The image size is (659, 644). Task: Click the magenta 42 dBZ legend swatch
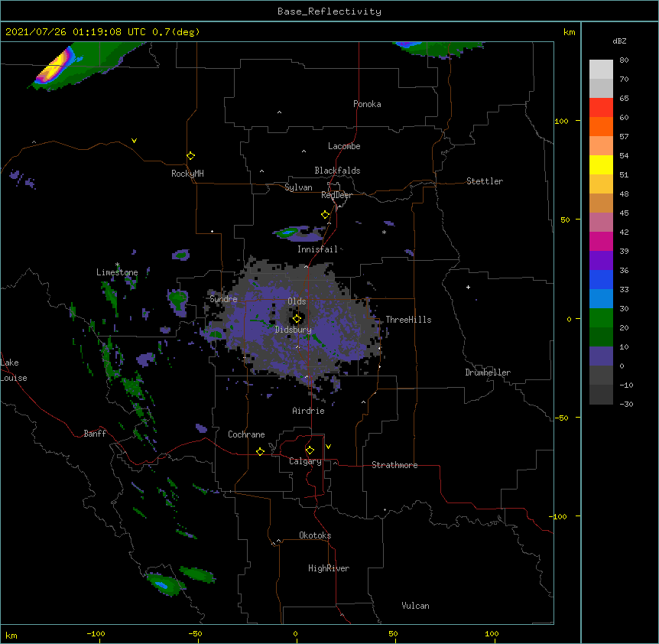(601, 241)
